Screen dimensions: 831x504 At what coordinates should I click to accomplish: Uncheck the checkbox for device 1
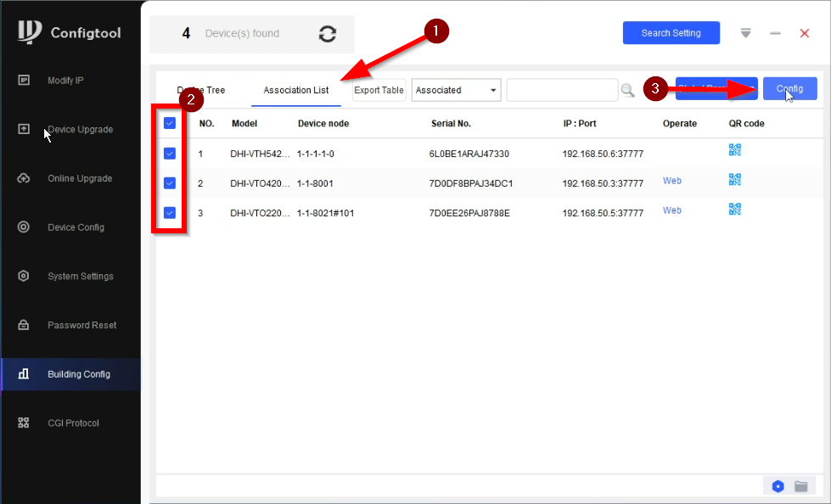pos(170,154)
